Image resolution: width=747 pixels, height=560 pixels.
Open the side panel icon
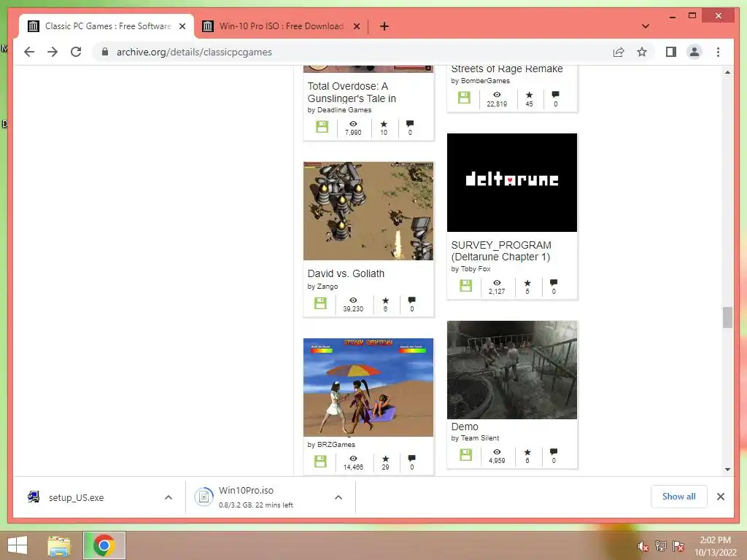pyautogui.click(x=671, y=52)
